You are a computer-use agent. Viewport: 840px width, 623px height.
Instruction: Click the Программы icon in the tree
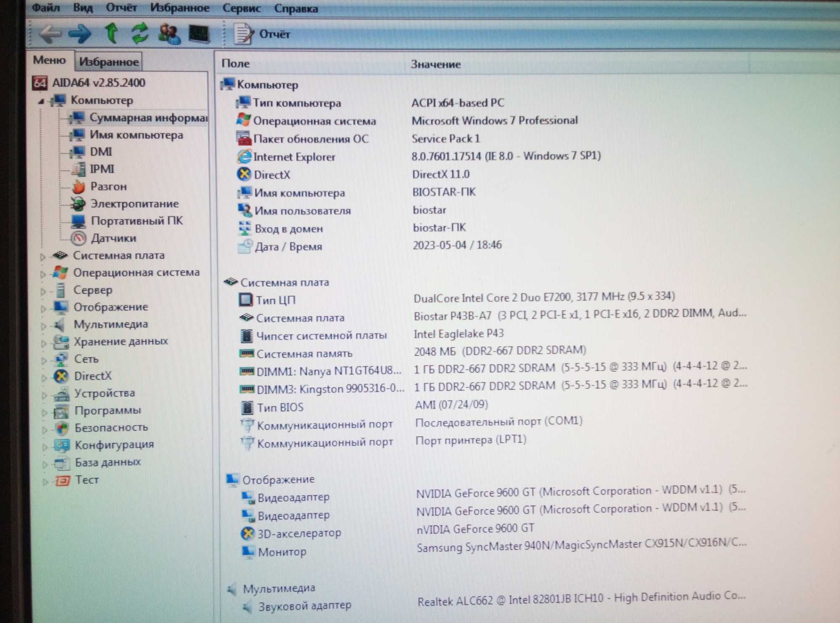(62, 411)
